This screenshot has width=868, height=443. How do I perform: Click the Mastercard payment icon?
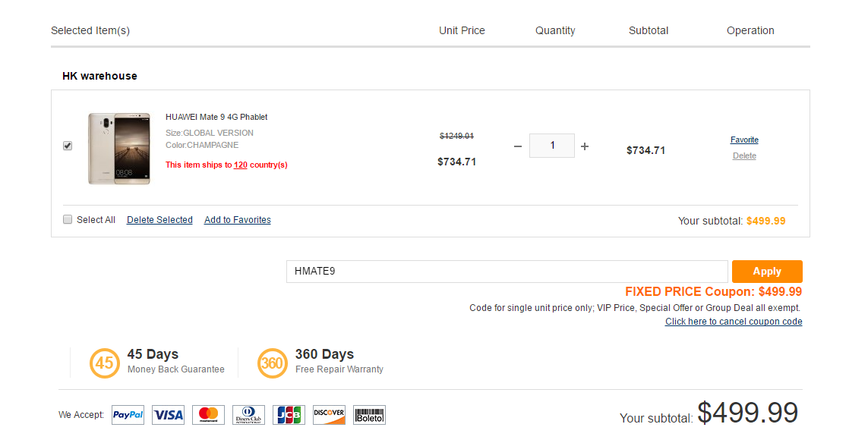pos(208,415)
